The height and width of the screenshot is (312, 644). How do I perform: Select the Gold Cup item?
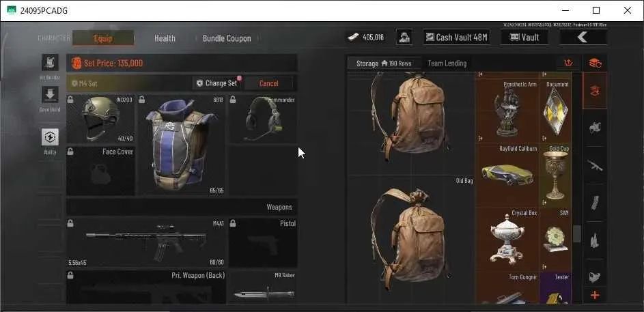556,175
